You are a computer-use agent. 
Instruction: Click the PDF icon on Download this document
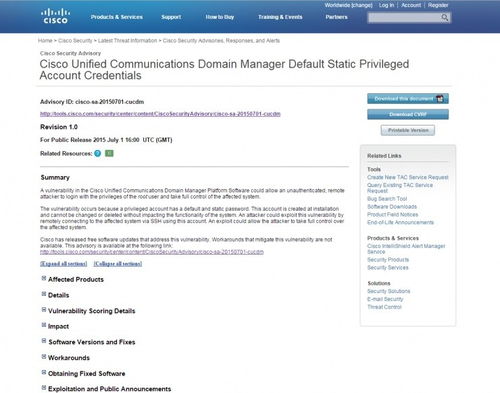[x=440, y=99]
